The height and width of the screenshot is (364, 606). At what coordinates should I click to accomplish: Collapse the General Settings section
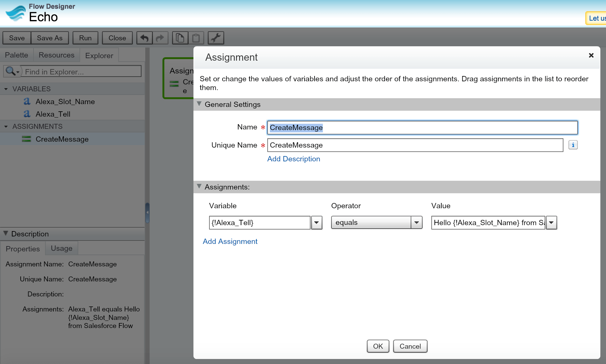[x=199, y=104]
